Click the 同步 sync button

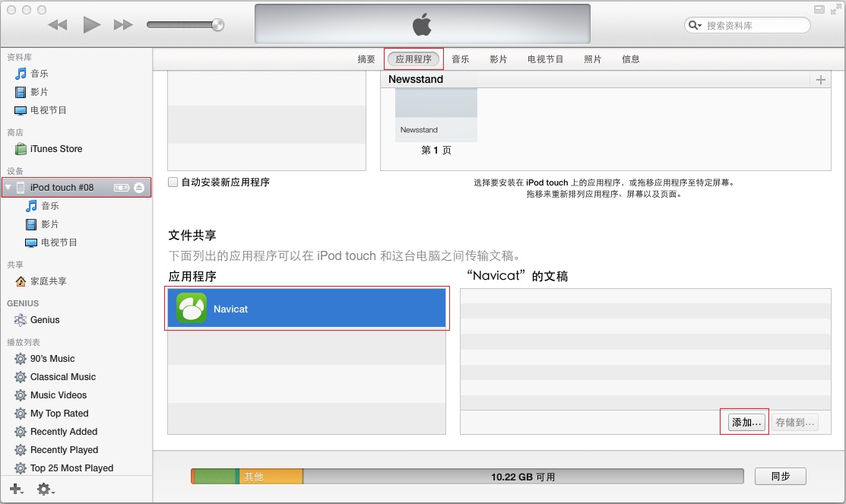pos(780,477)
